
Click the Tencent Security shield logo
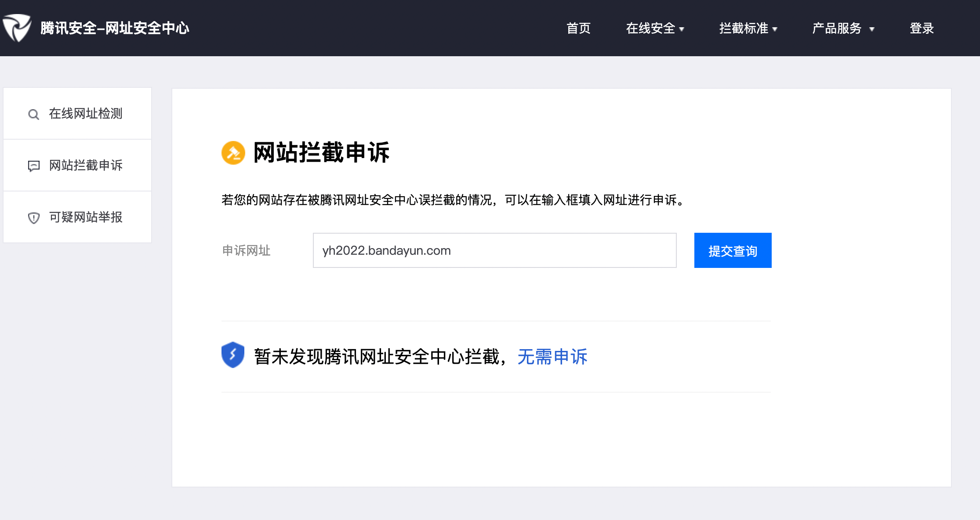click(x=17, y=28)
